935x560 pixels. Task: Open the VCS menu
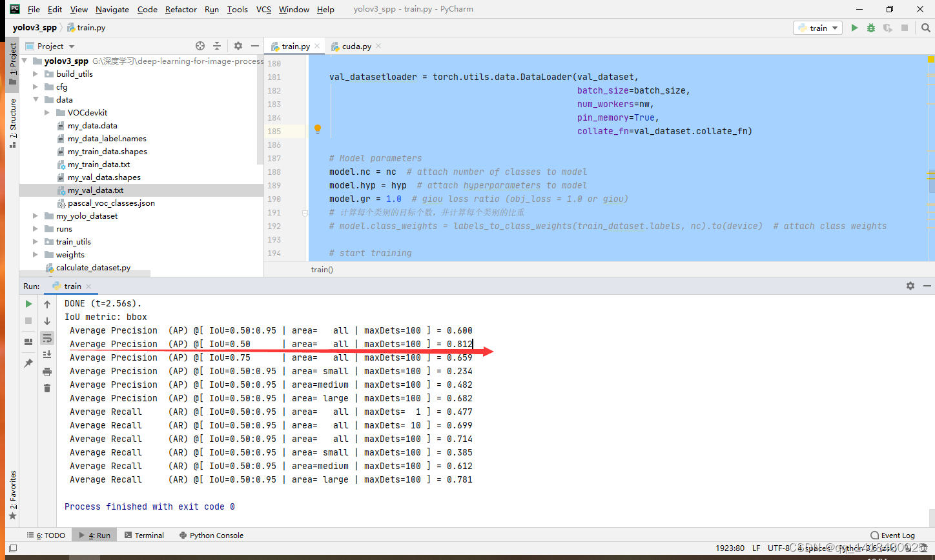[x=263, y=9]
